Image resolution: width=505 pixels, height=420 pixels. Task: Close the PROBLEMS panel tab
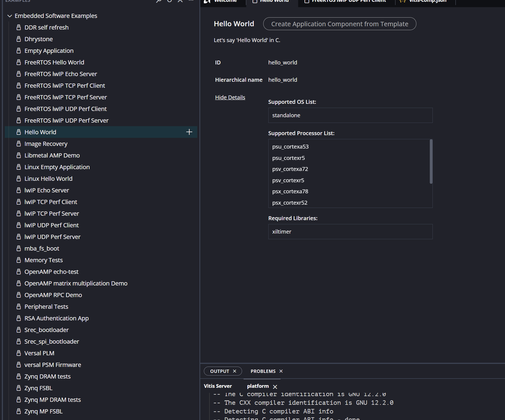(x=281, y=371)
